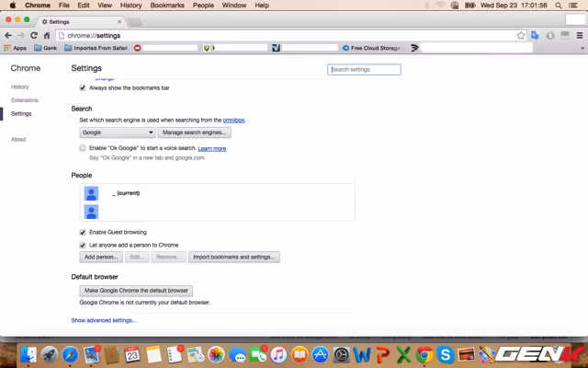Open Google search engine dropdown
Image resolution: width=588 pixels, height=368 pixels.
click(x=118, y=132)
